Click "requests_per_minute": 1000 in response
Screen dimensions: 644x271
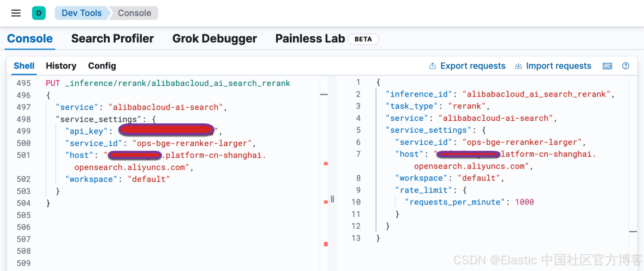point(469,202)
